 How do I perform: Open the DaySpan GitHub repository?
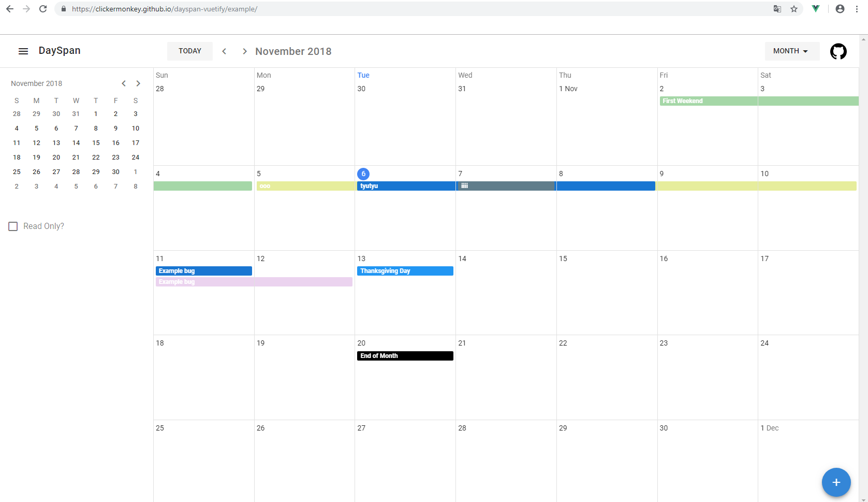coord(838,51)
